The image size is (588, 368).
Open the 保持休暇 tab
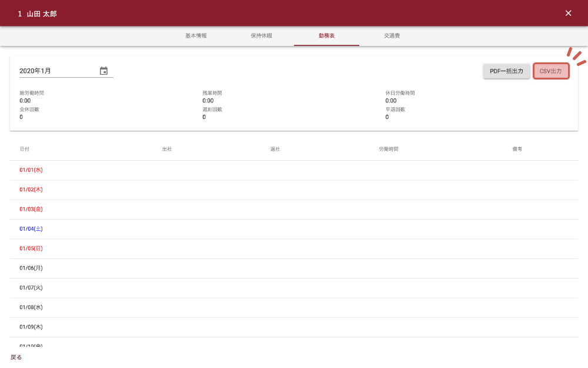(x=261, y=36)
